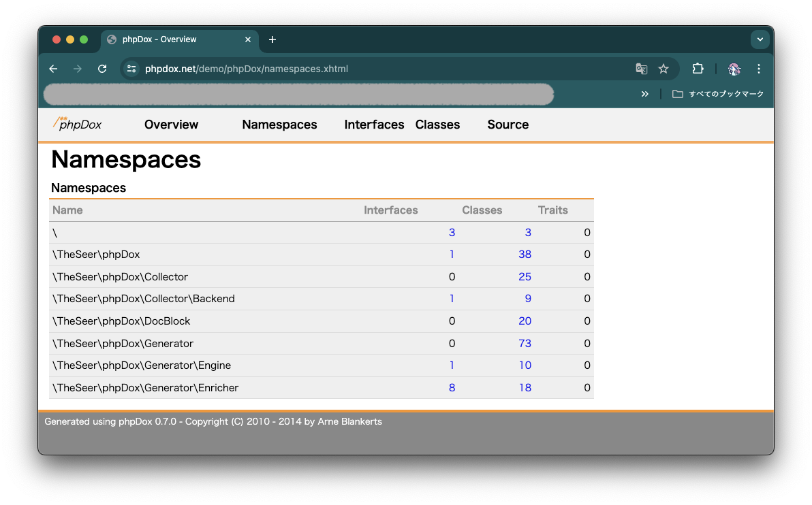This screenshot has height=505, width=812.
Task: Click the address bar URL
Action: [247, 69]
